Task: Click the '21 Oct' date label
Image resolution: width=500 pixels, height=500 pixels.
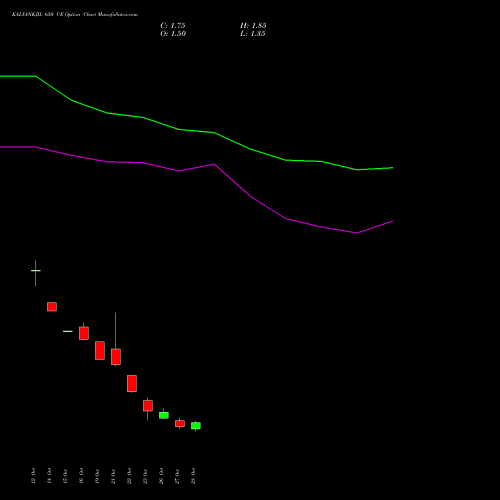Action: point(113,476)
